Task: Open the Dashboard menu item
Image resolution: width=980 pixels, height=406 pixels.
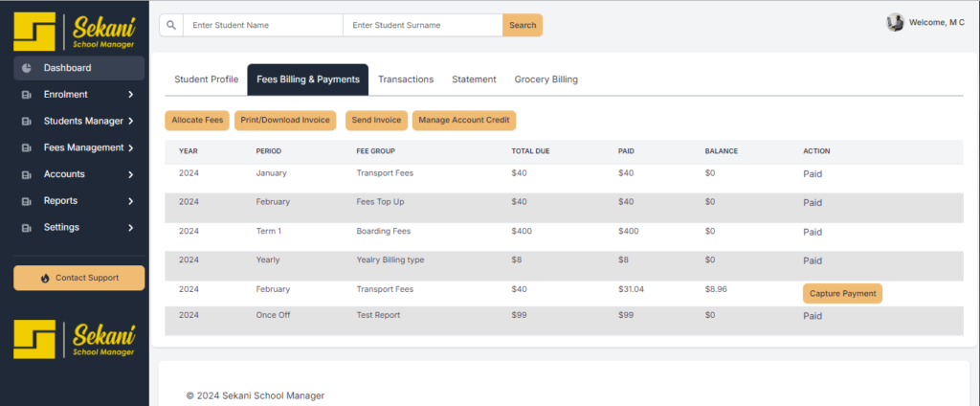Action: (78, 68)
